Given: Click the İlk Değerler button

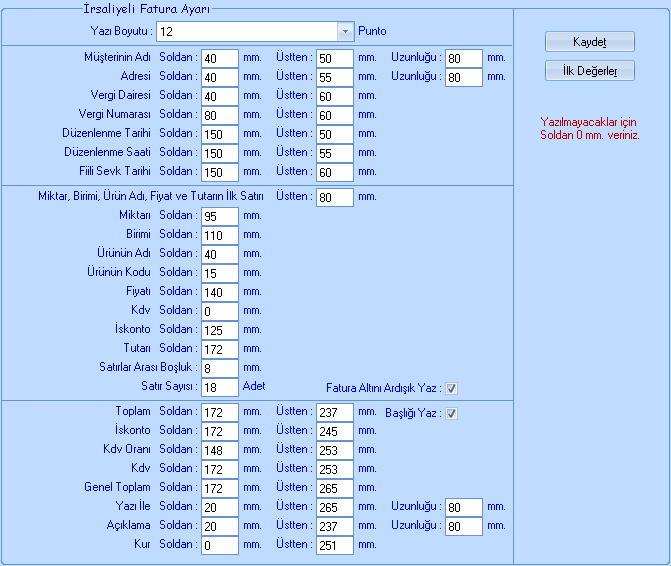Looking at the screenshot, I should (x=590, y=71).
